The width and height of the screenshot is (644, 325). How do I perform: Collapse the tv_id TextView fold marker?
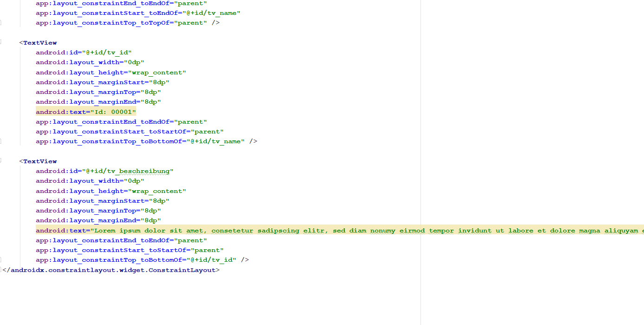click(x=1, y=43)
